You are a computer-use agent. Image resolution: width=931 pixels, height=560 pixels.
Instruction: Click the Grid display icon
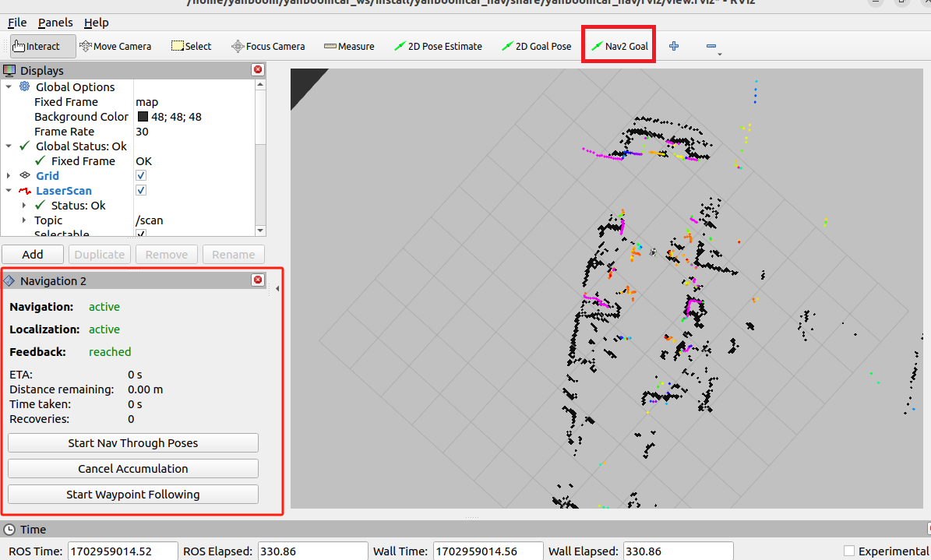click(25, 175)
